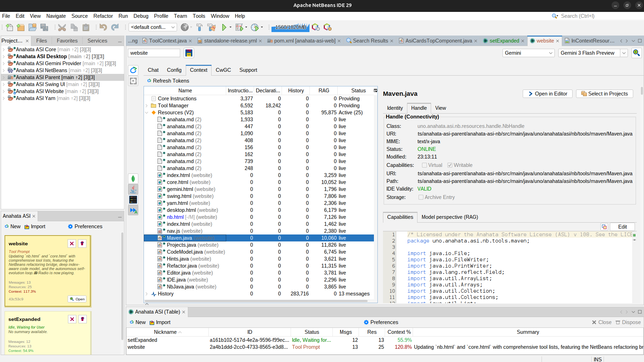Build the project with the hammer icon
This screenshot has height=362, width=644.
(x=199, y=27)
